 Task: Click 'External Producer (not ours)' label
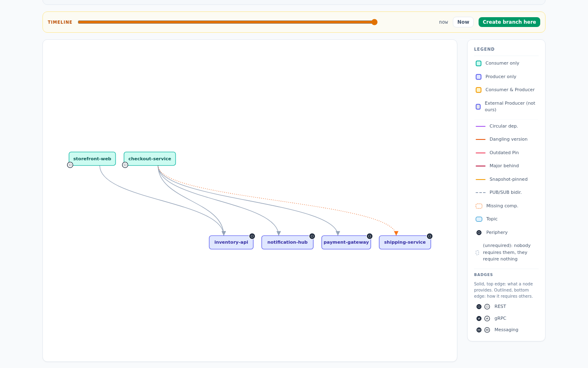click(510, 106)
